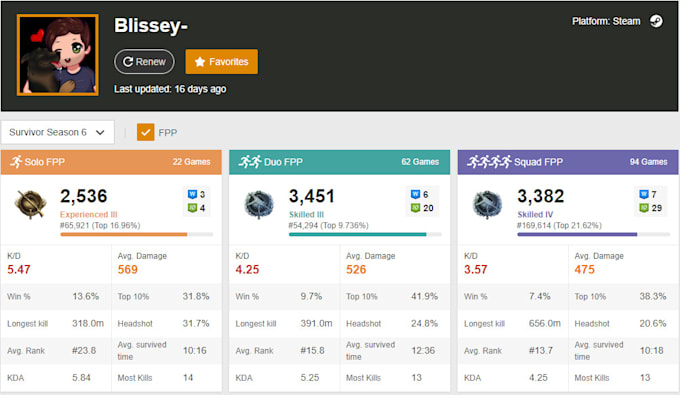Click the Solo wins icon showing 3

[193, 194]
